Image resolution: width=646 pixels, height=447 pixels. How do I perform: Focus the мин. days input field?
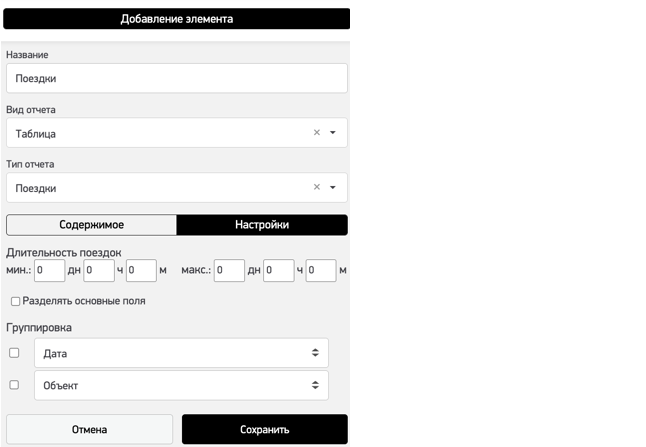pos(49,270)
